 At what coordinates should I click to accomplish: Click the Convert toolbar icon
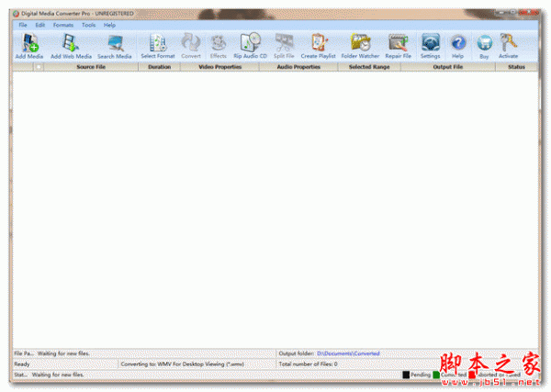[x=191, y=46]
